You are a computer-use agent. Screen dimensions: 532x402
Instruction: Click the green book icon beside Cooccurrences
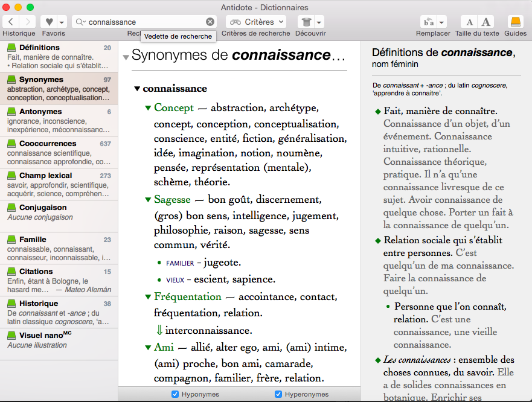11,143
